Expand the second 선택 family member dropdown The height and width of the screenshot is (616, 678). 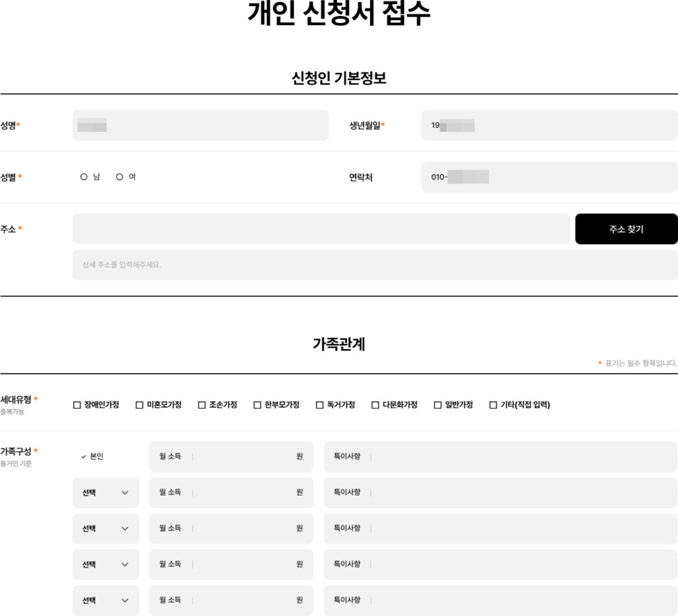pos(105,529)
